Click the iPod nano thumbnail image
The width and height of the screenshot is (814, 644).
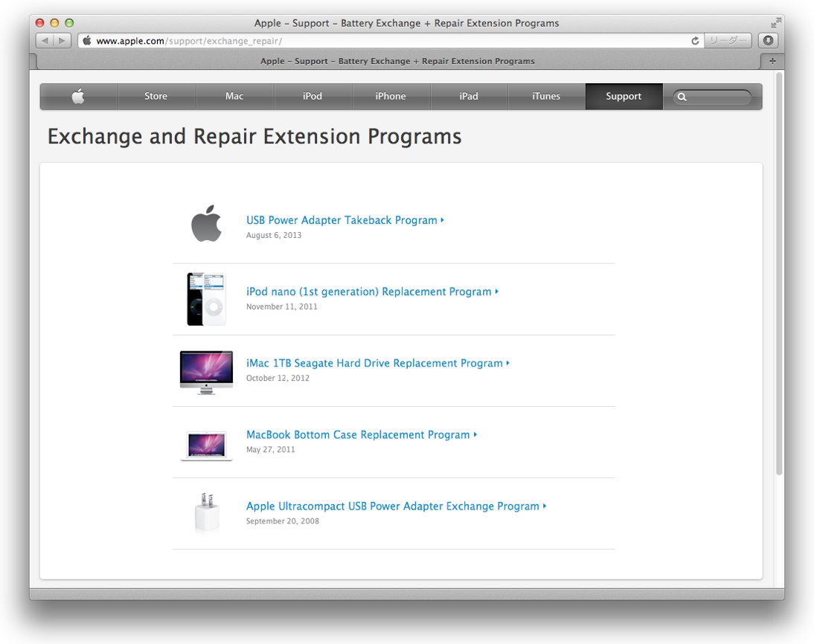(x=206, y=299)
